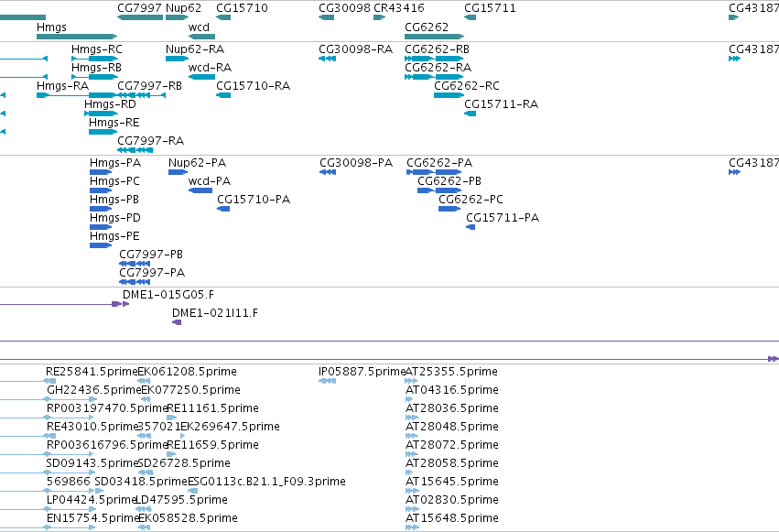Select the CG6262 gene bar

pyautogui.click(x=434, y=37)
